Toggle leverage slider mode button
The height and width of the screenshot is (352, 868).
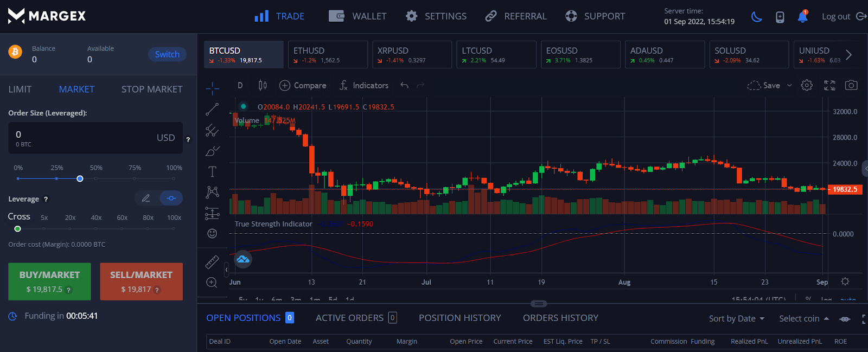[171, 198]
